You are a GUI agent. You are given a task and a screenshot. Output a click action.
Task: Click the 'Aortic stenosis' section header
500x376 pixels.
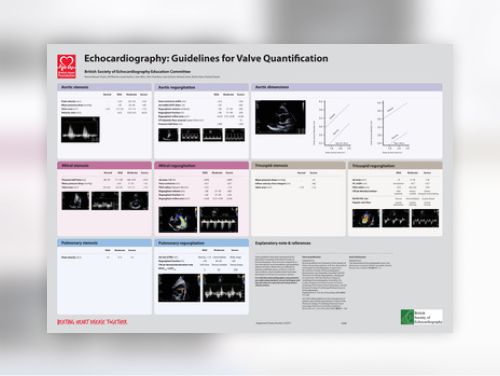pos(104,87)
